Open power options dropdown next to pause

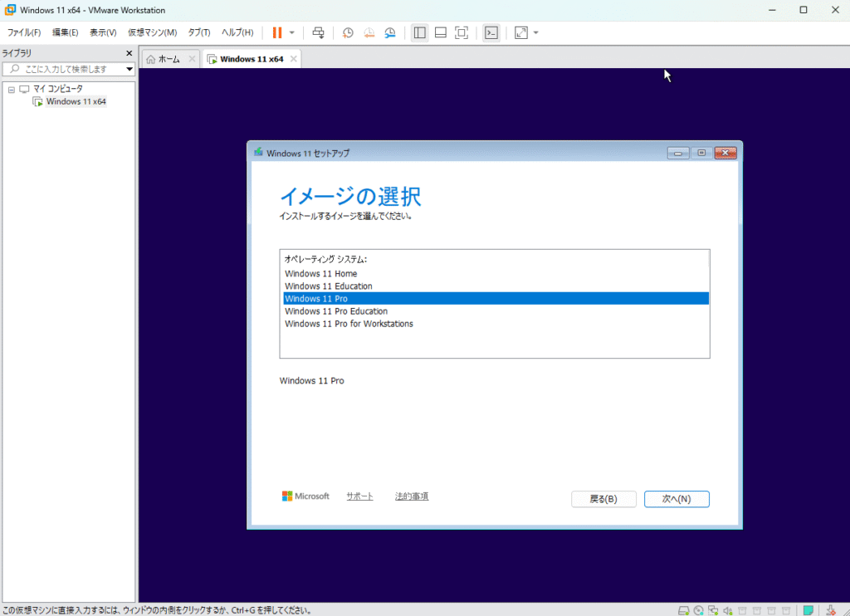(x=291, y=32)
